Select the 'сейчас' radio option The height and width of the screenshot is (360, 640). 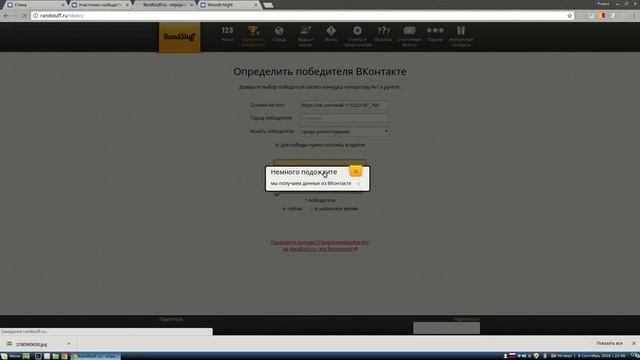[x=284, y=209]
